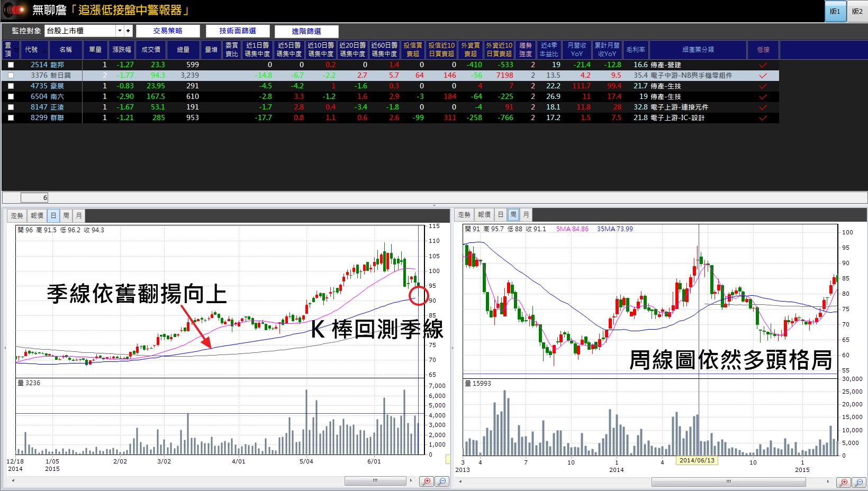Click the 低接 check mark in the 8299 群聯 row
This screenshot has width=868, height=491.
[763, 118]
